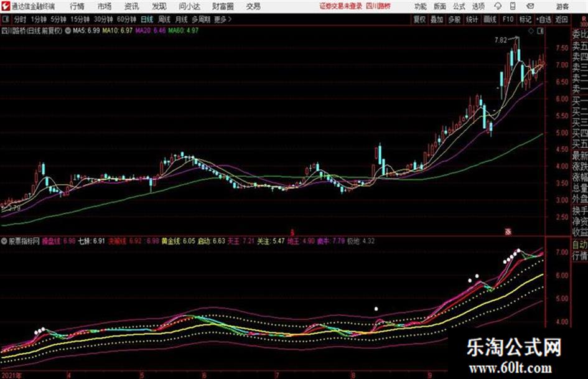This screenshot has width=588, height=379.
Task: Click the 黄金线: 6.05 indicator value
Action: [179, 241]
